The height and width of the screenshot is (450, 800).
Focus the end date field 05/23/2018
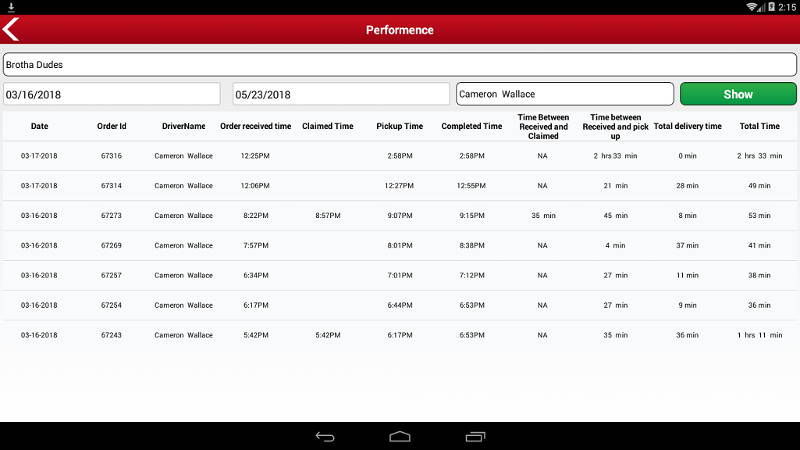341,94
